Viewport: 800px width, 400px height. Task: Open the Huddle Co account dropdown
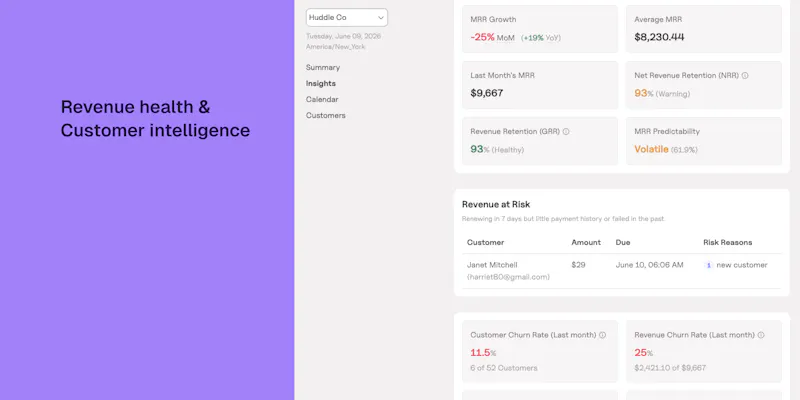coord(346,17)
